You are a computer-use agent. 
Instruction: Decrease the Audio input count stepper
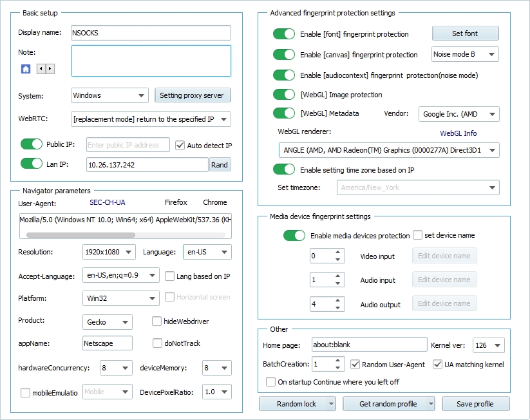(x=337, y=283)
